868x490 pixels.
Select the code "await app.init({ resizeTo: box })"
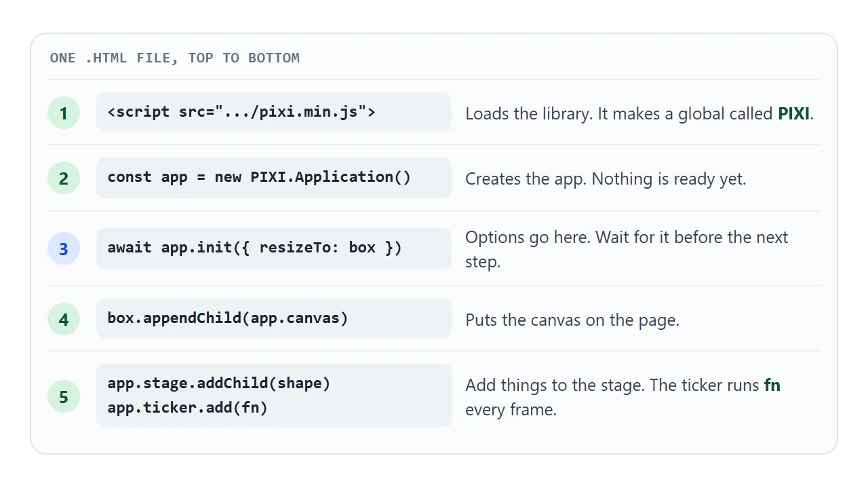point(255,248)
